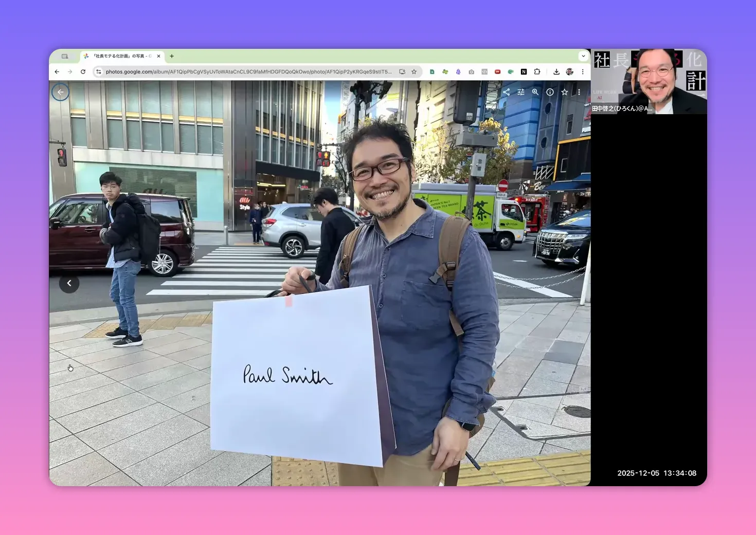
Task: Open the photo editing adjustments tool
Action: point(521,92)
